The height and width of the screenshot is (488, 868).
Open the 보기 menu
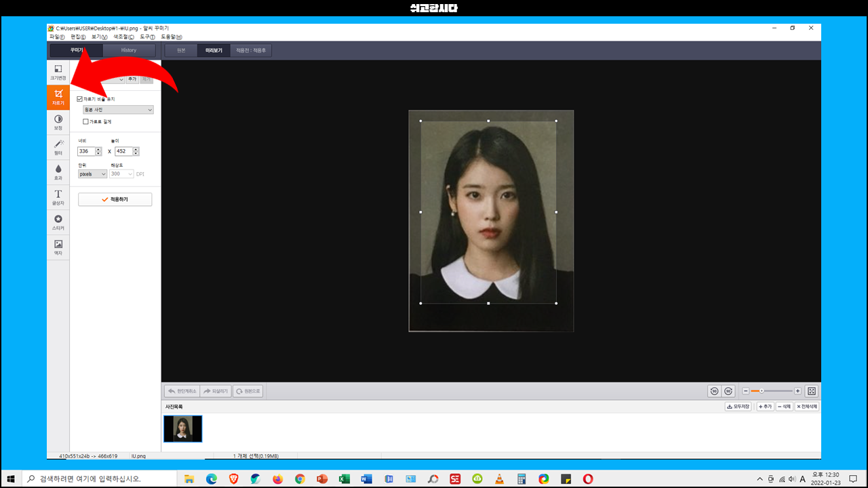100,37
